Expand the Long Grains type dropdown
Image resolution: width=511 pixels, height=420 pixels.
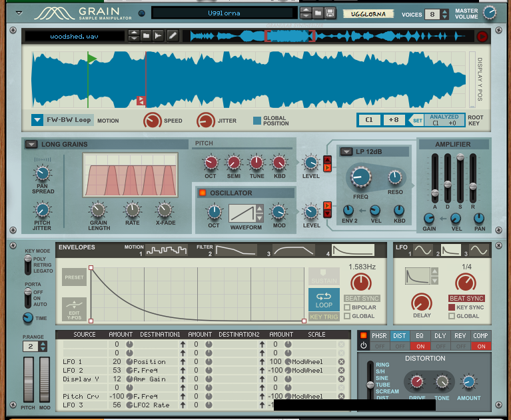click(x=31, y=144)
